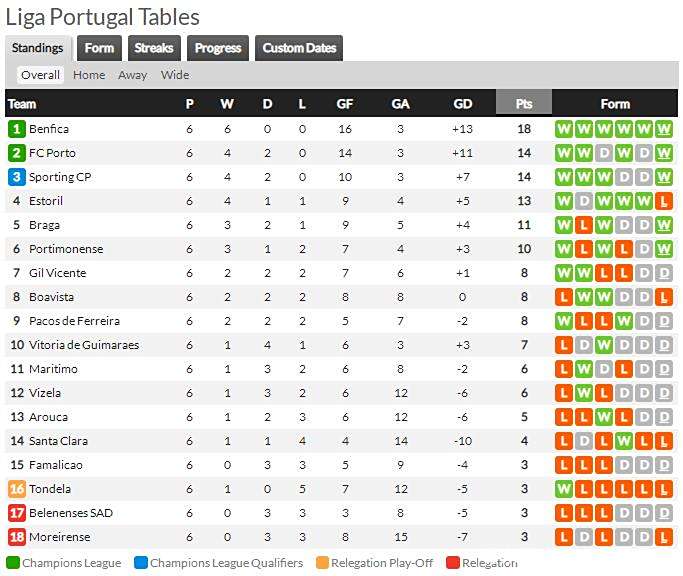Switch to Away standings filter
The image size is (683, 576).
tap(132, 75)
